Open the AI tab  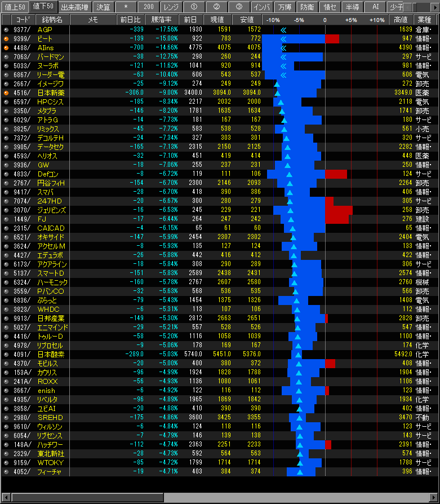375,7
